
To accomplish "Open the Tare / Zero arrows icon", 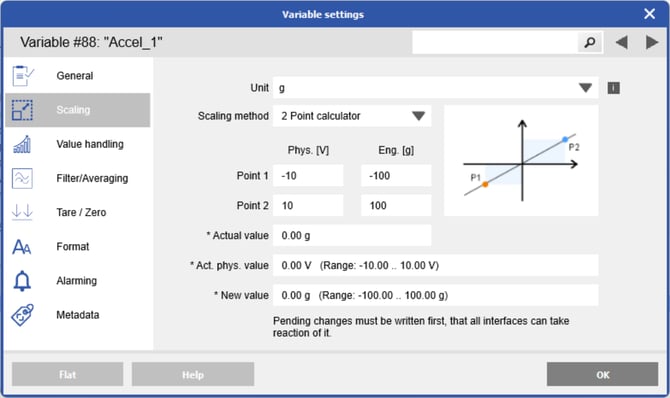I will pos(22,212).
